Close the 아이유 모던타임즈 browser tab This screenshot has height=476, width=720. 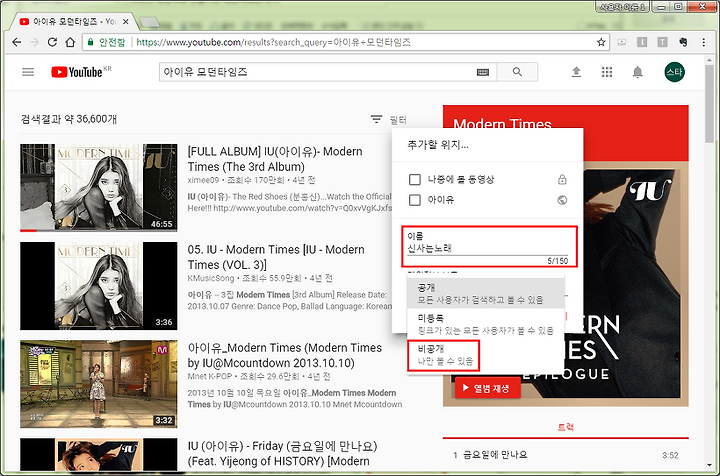(x=125, y=22)
